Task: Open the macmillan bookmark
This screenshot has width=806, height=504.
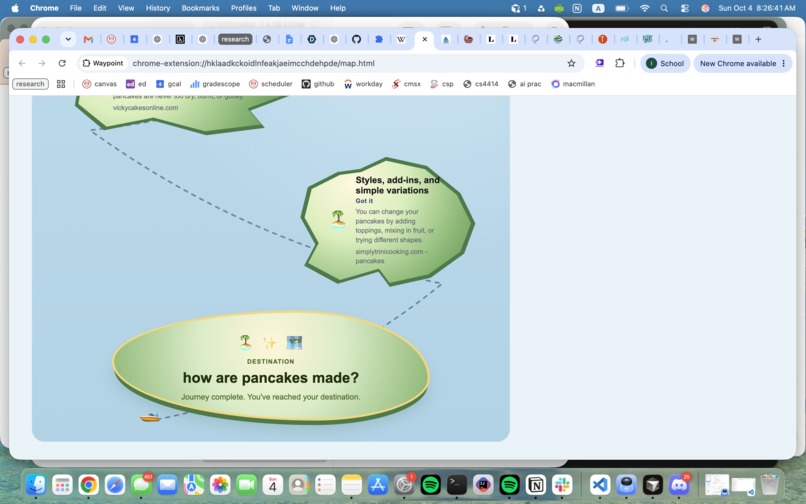Action: (x=573, y=84)
